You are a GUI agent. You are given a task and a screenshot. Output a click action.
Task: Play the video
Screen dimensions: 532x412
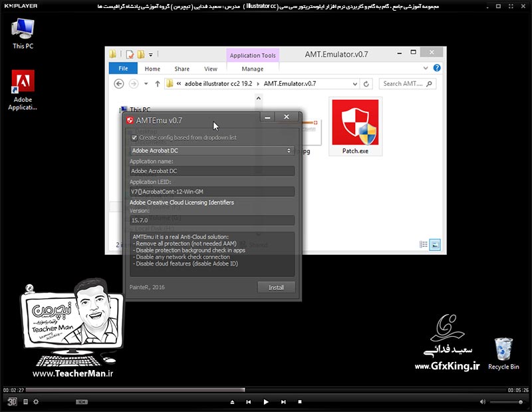point(265,402)
